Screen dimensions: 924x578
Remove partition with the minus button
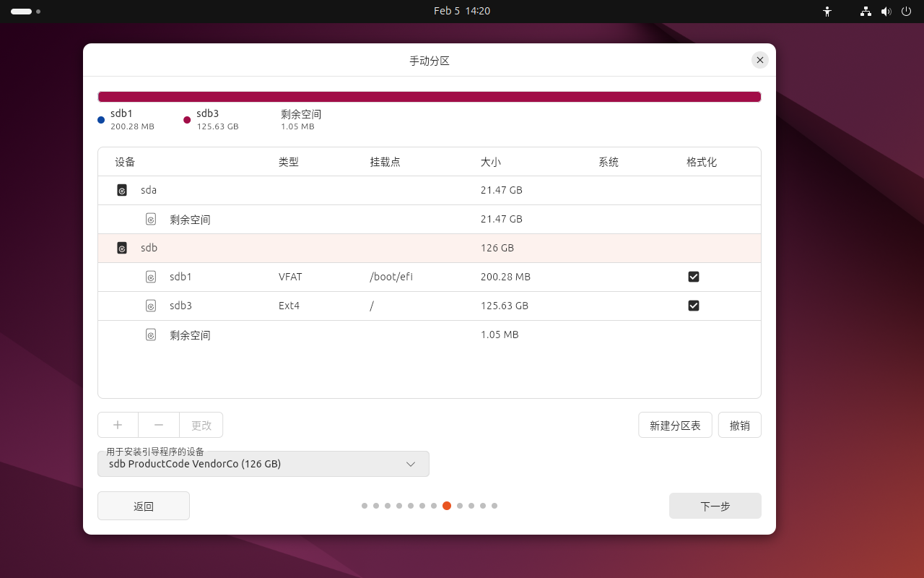[x=159, y=425]
